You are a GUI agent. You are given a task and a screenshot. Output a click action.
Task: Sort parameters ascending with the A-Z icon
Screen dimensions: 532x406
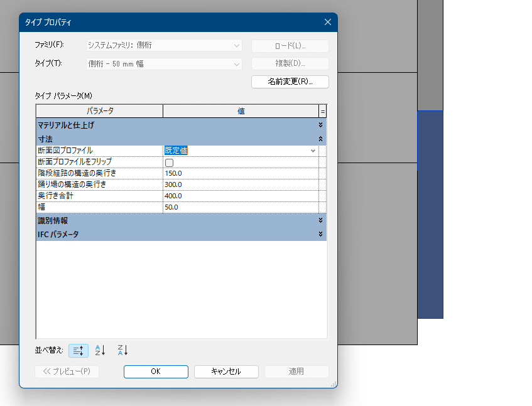[99, 350]
